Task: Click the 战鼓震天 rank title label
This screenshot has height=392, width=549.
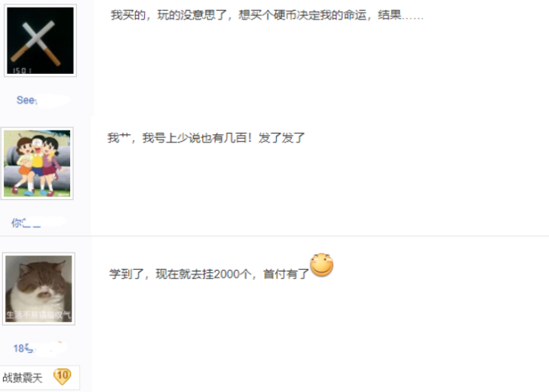Action: 22,378
